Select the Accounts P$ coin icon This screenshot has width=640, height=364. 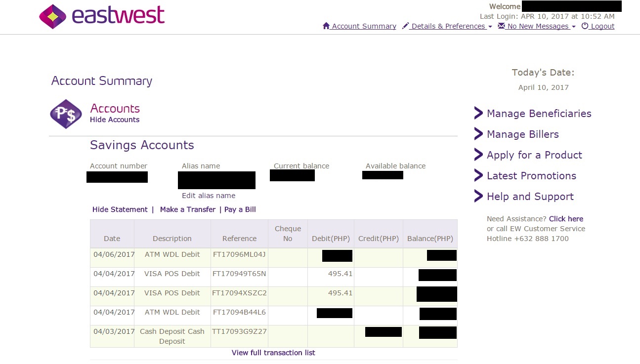click(66, 114)
